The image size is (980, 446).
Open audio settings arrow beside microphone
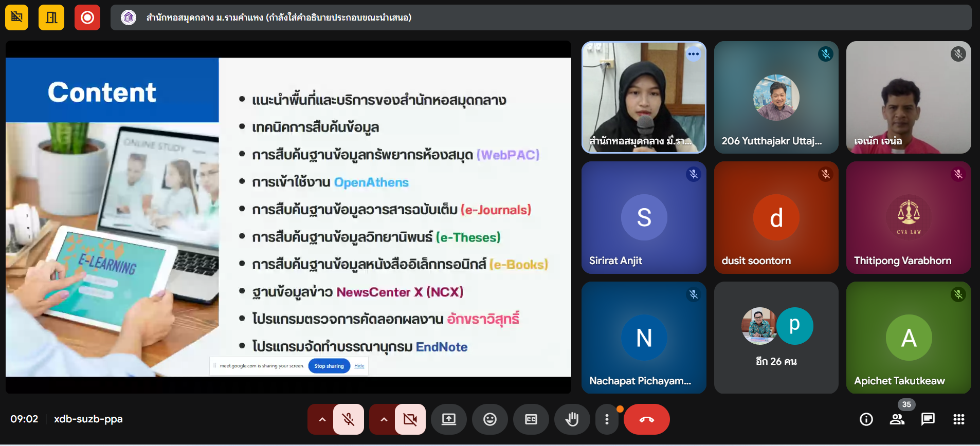point(322,419)
